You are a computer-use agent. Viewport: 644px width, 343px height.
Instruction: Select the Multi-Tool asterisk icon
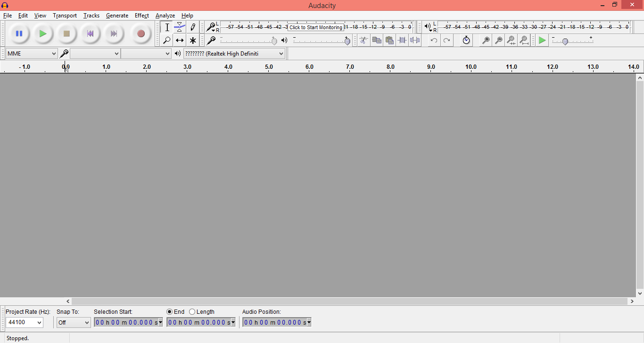pyautogui.click(x=192, y=41)
